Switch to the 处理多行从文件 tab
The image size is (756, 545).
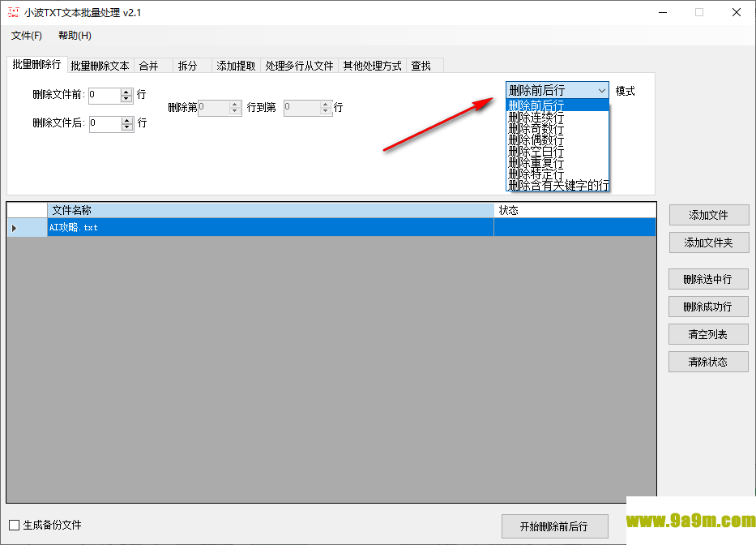(x=299, y=66)
